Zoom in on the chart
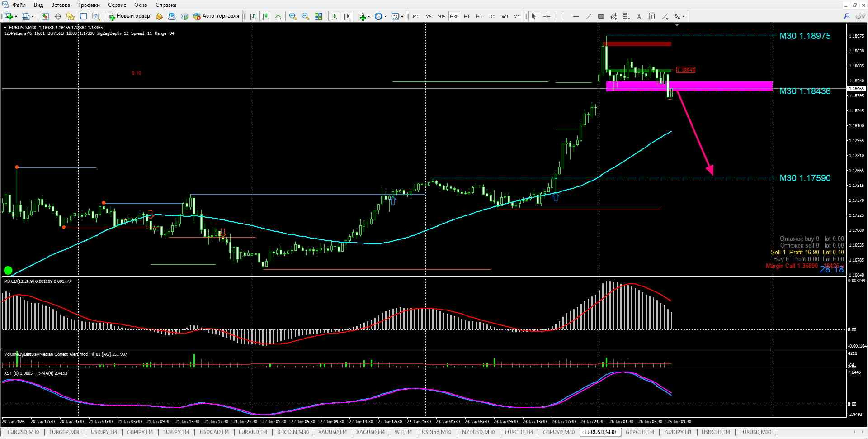 (x=293, y=16)
